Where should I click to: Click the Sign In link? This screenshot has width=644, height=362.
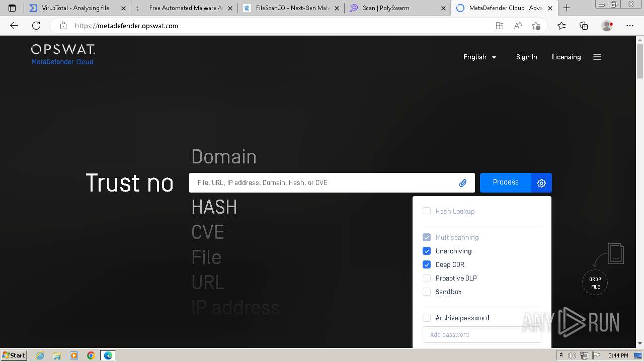point(526,57)
